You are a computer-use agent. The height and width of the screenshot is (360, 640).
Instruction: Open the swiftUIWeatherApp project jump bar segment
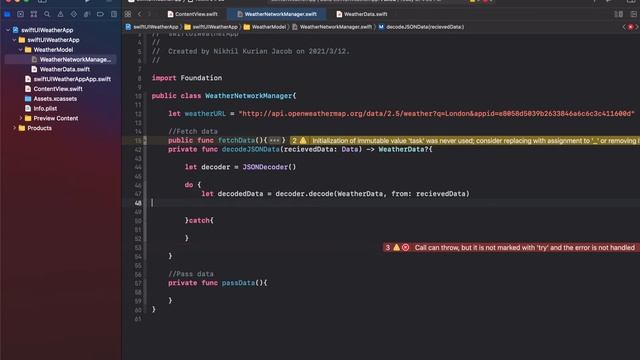click(x=152, y=27)
